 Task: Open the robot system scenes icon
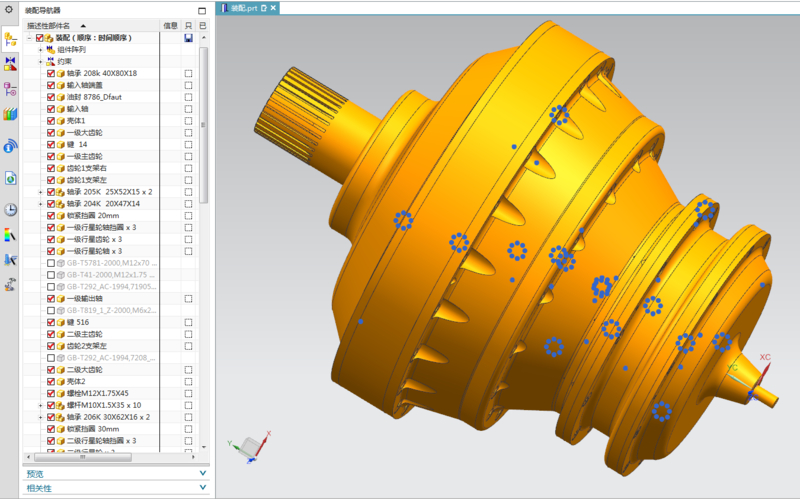pos(10,284)
